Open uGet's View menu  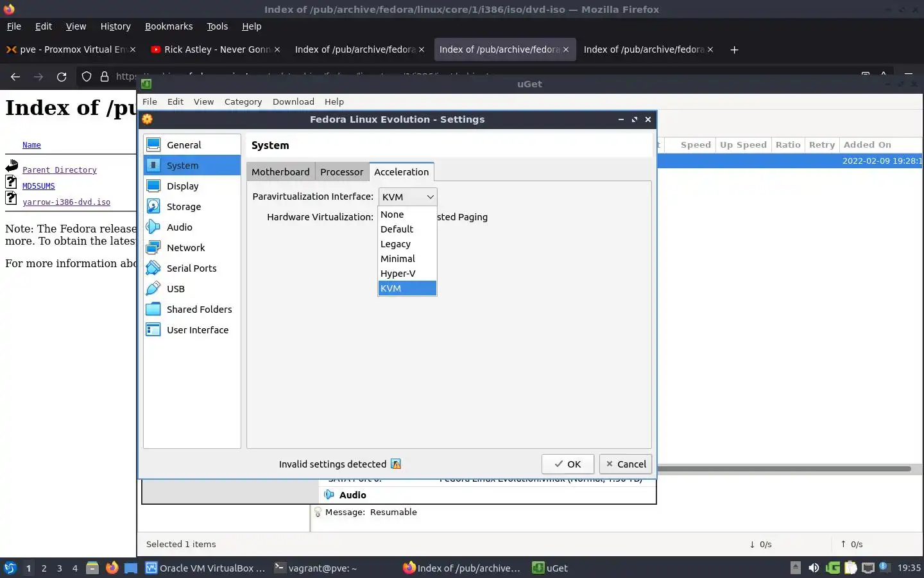tap(203, 101)
